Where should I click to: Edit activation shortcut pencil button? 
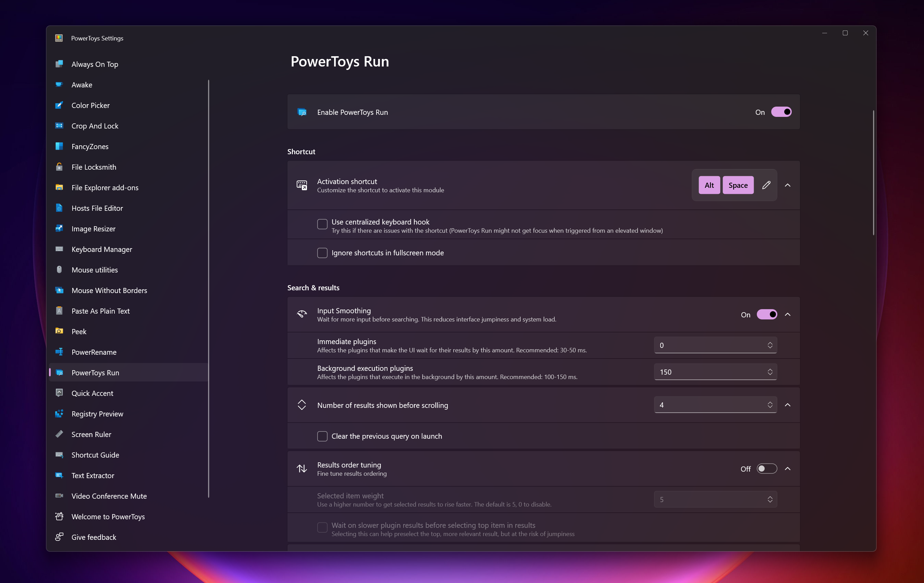click(x=766, y=185)
